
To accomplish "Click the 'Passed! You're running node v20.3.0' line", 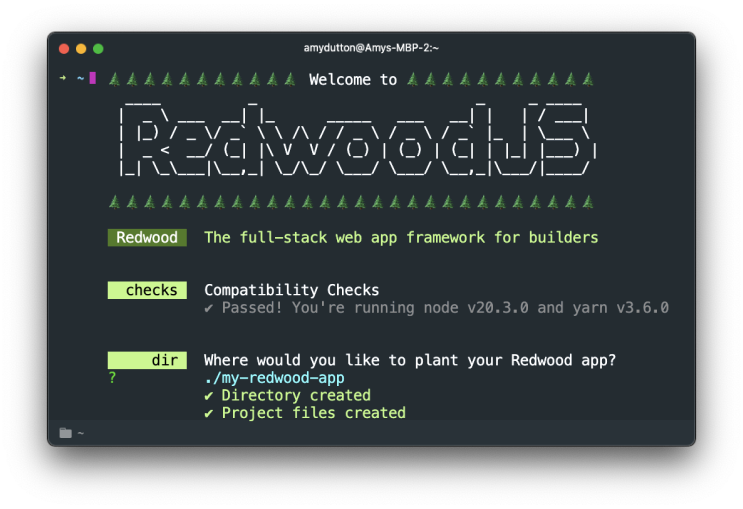I will point(436,308).
